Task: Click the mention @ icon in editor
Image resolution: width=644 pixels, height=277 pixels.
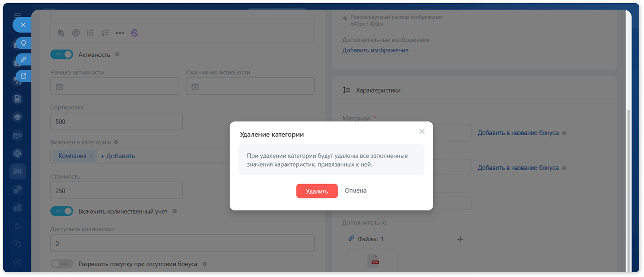Action: pyautogui.click(x=76, y=33)
